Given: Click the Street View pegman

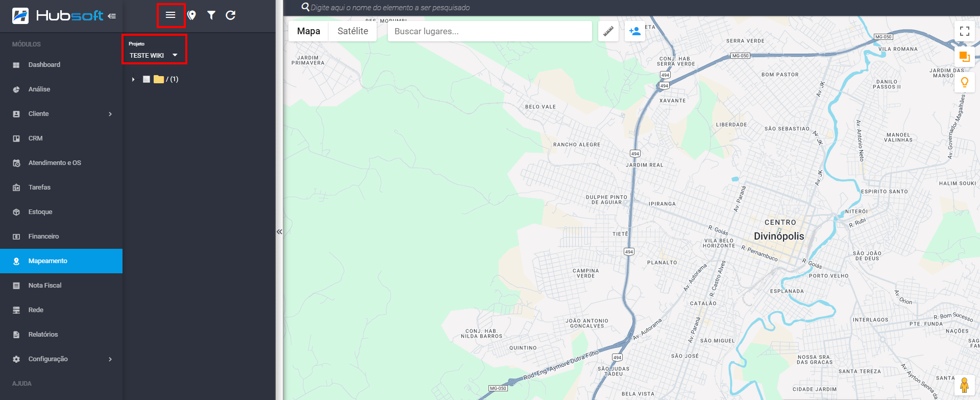Looking at the screenshot, I should 964,385.
